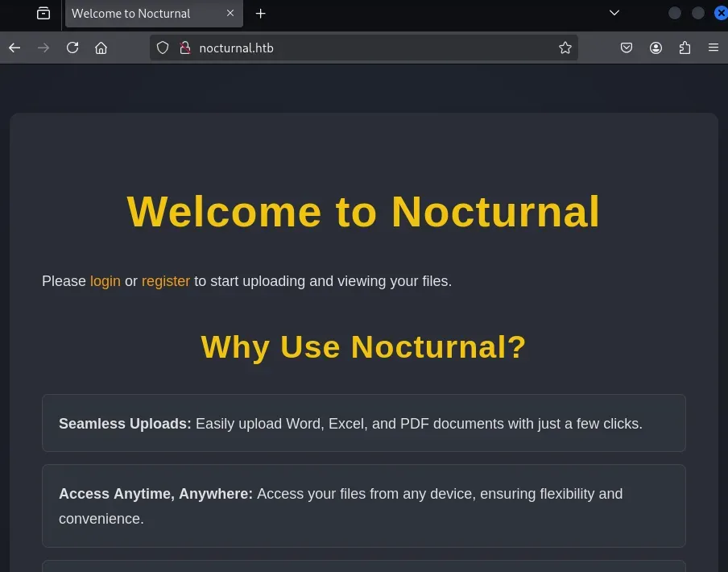Open the Firefox account menu
Viewport: 728px width, 572px height.
coord(656,48)
